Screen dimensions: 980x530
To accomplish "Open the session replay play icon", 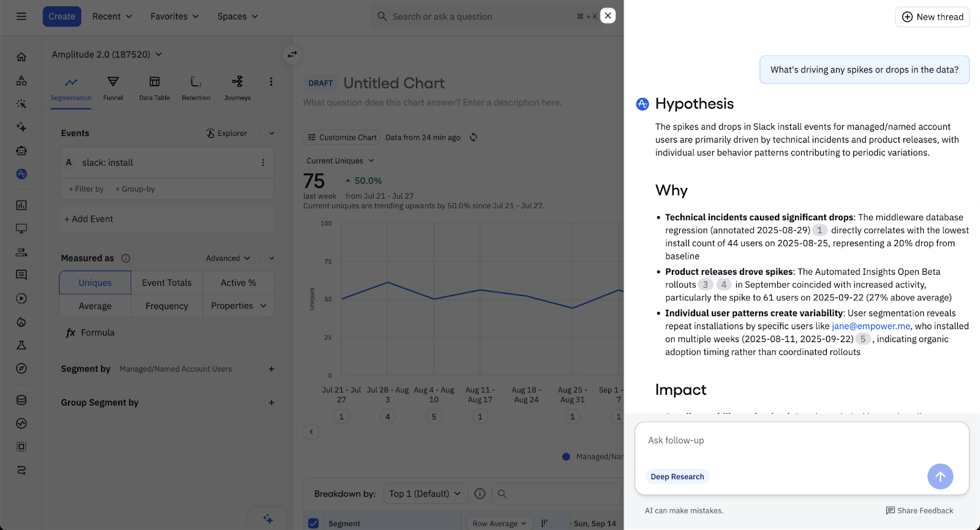I will click(21, 299).
